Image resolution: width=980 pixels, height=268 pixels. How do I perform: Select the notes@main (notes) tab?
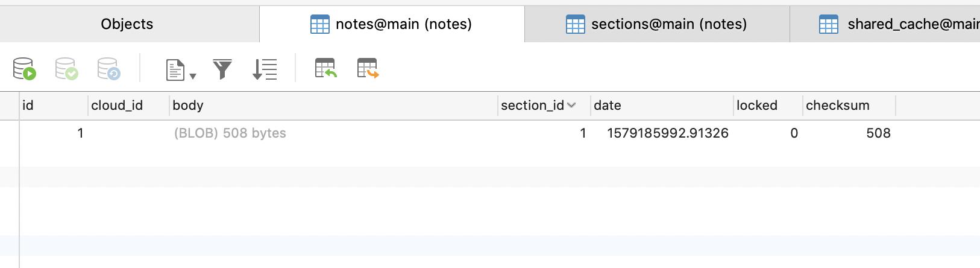[392, 24]
